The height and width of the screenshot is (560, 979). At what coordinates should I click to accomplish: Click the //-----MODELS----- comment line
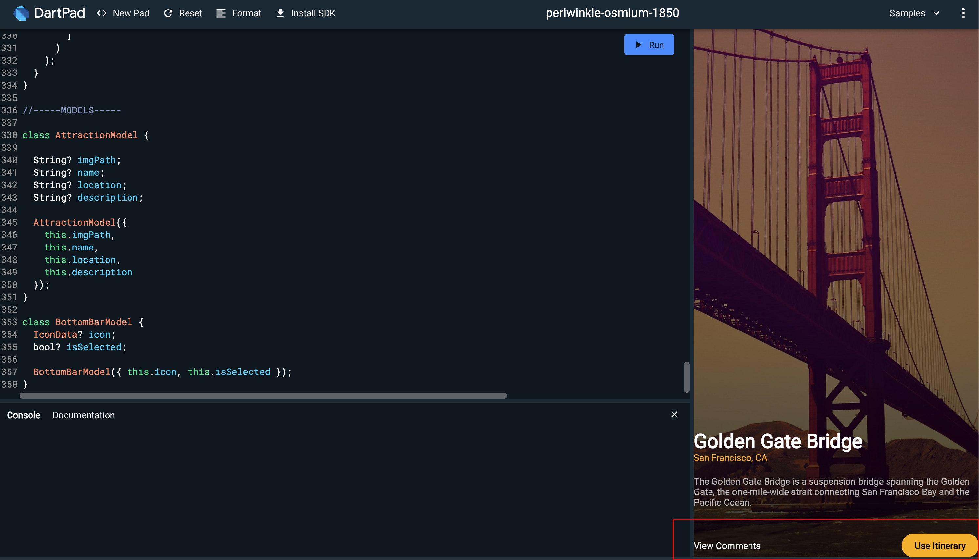(71, 110)
